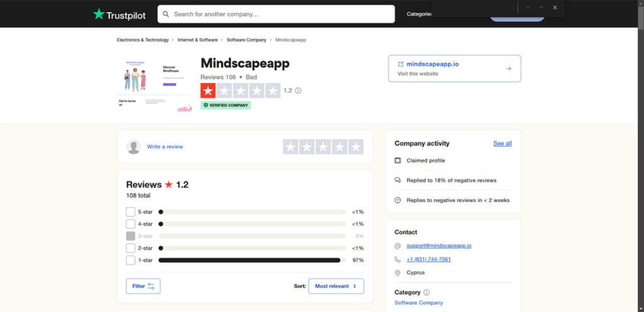This screenshot has width=644, height=312.
Task: Open the Internet & Software breadcrumb
Action: coord(197,40)
